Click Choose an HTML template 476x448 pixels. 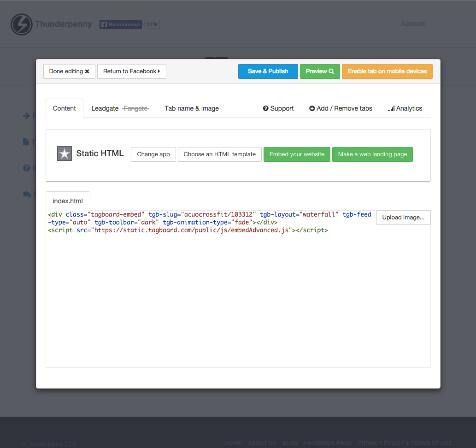click(219, 154)
